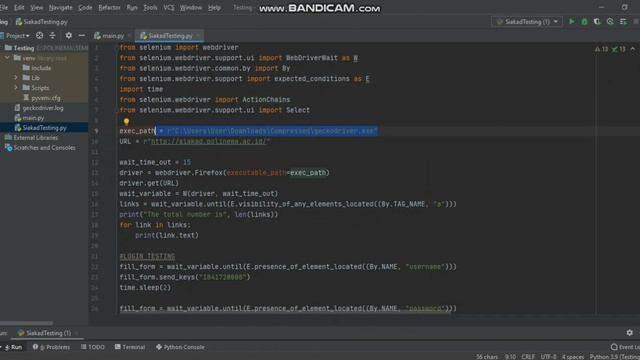Image resolution: width=640 pixels, height=360 pixels.
Task: Open the Help menu
Action: pyautogui.click(x=214, y=7)
